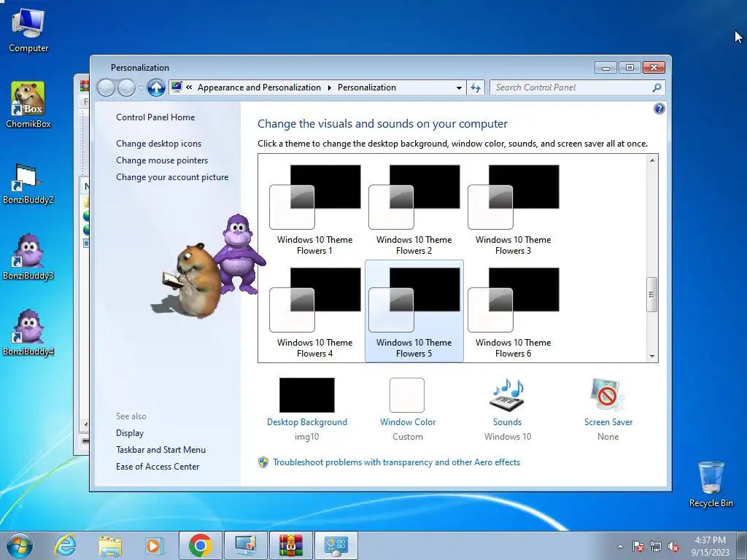Click the muted volume tray icon

click(673, 546)
